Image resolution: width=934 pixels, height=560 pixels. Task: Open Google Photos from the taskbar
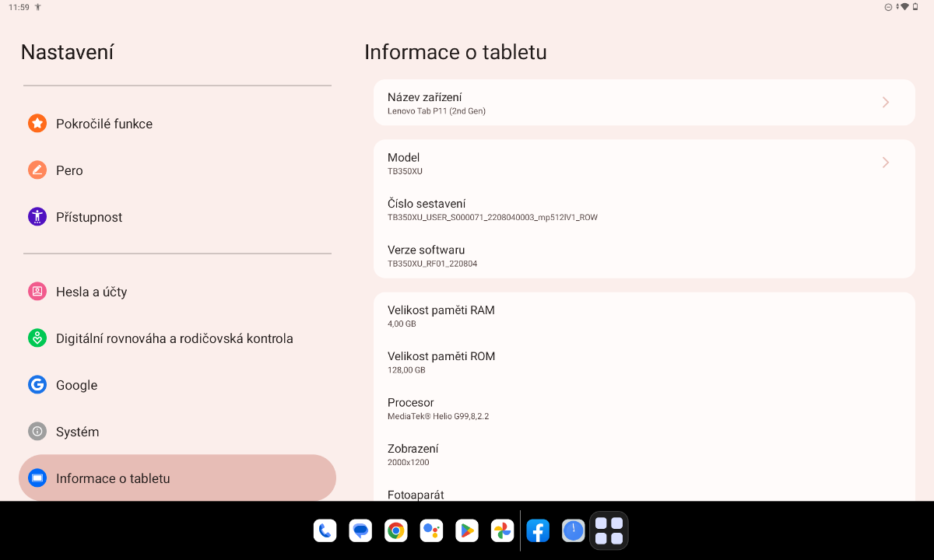tap(503, 531)
